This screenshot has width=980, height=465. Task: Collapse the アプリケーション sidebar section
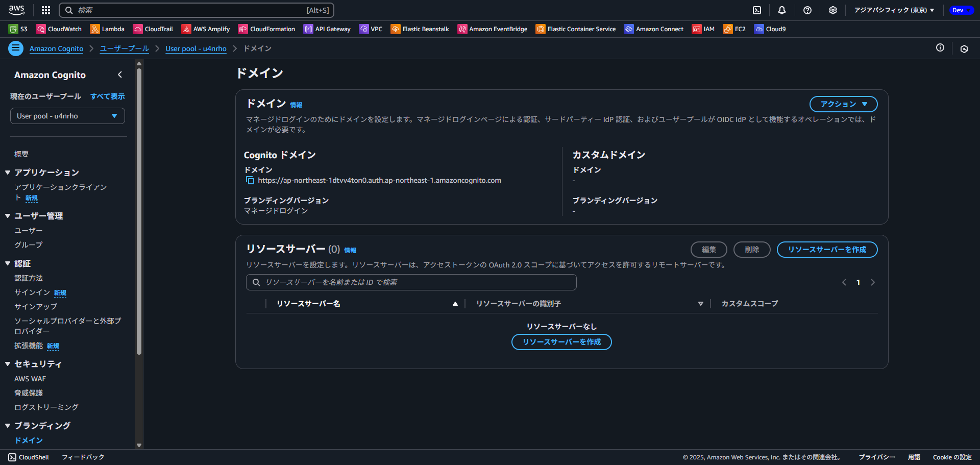coord(8,173)
